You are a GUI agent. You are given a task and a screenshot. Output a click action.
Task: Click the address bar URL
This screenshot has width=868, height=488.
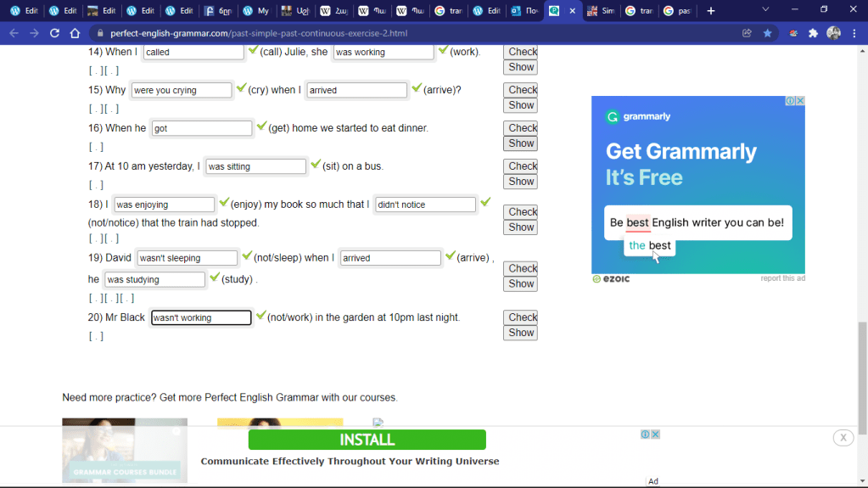tap(259, 33)
